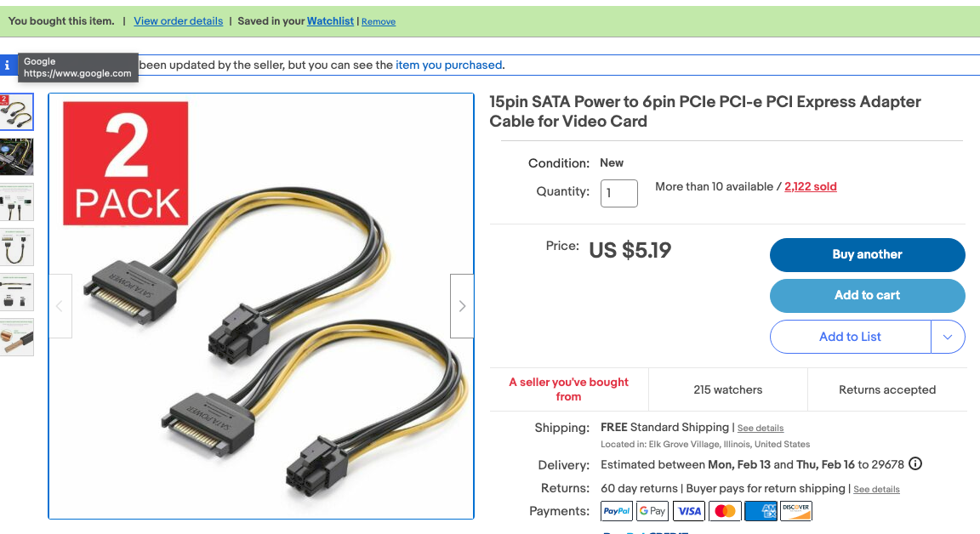Open the delivery estimate info icon
980x534 pixels.
point(915,464)
